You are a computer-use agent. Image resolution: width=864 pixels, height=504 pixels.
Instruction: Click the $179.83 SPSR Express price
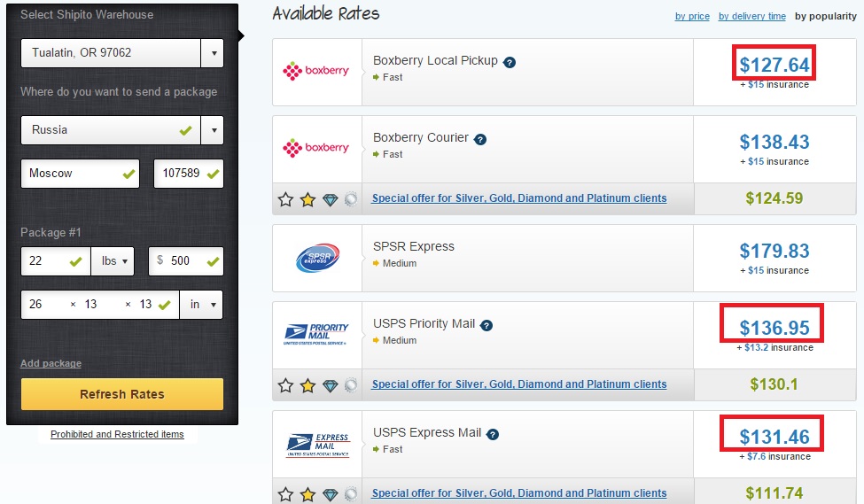point(774,252)
